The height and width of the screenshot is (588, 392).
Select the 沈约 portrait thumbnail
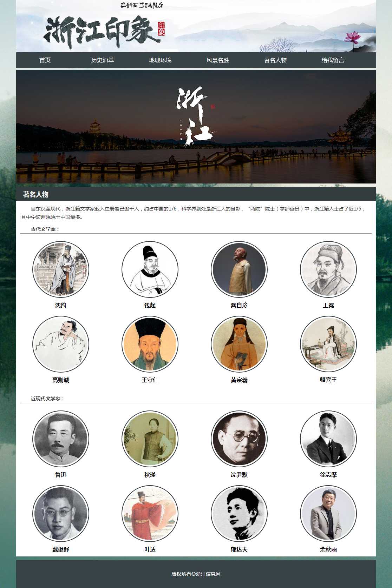(x=61, y=269)
